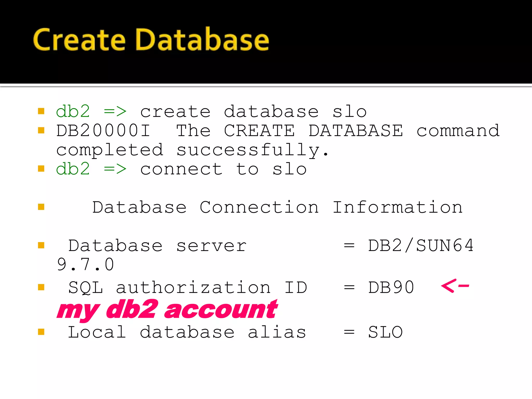The height and width of the screenshot is (399, 532).
Task: Click the 'Database Connection Information' heading
Action: tap(277, 207)
